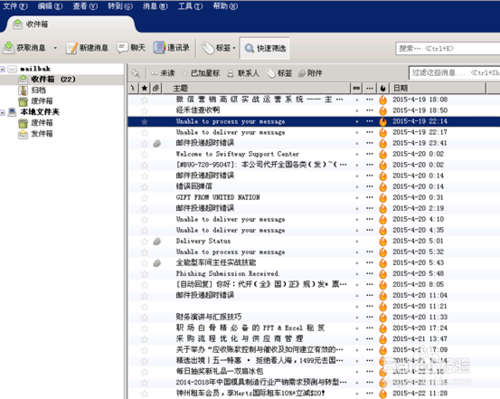This screenshot has height=399, width=500.
Task: Open New Message (新建消息) composer
Action: click(87, 48)
